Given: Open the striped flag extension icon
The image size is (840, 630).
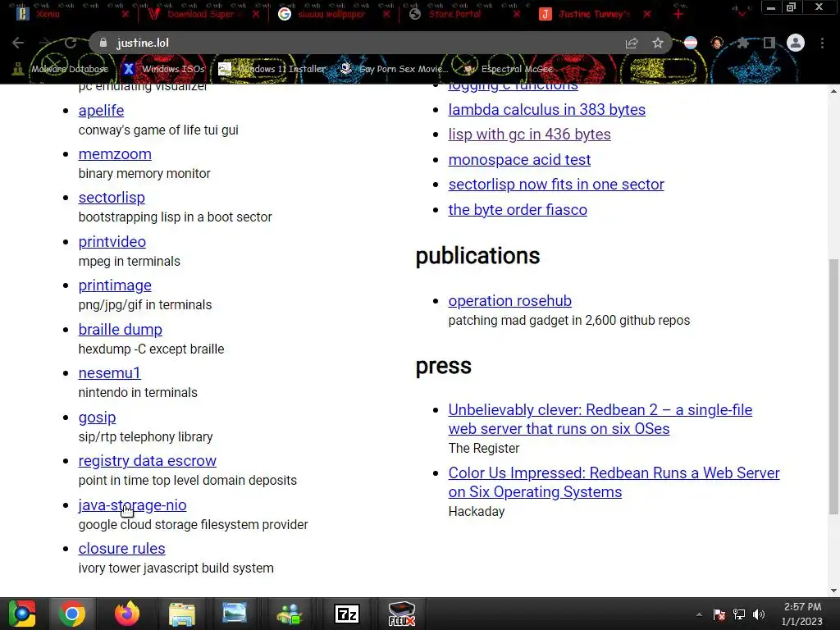Looking at the screenshot, I should click(691, 43).
